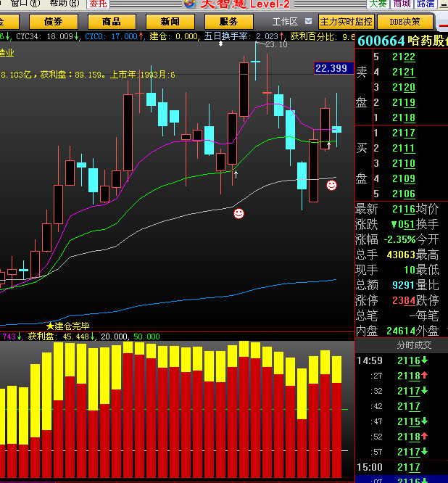Click the red up arrow in the :52 trade row

pos(425,436)
